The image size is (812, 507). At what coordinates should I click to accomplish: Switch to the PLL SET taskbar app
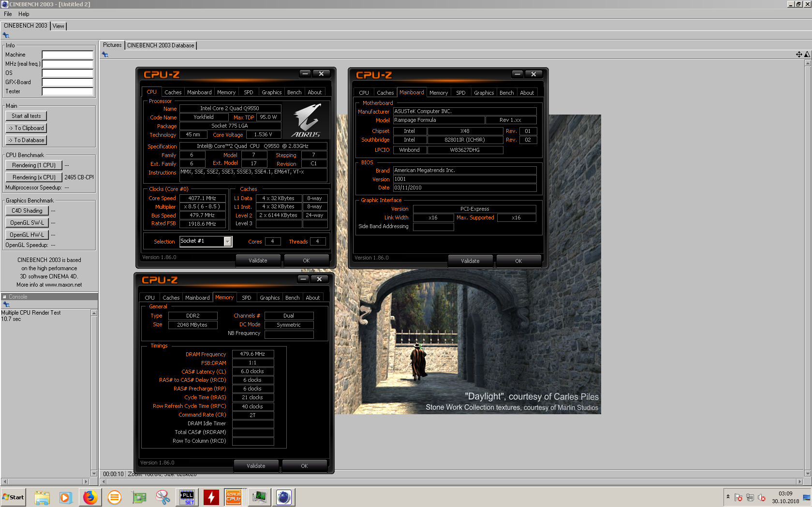click(187, 497)
